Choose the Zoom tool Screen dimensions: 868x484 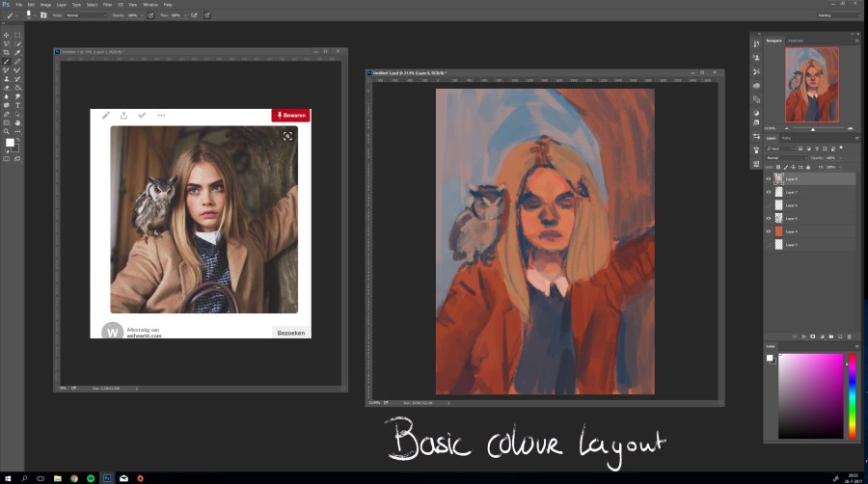[7, 131]
